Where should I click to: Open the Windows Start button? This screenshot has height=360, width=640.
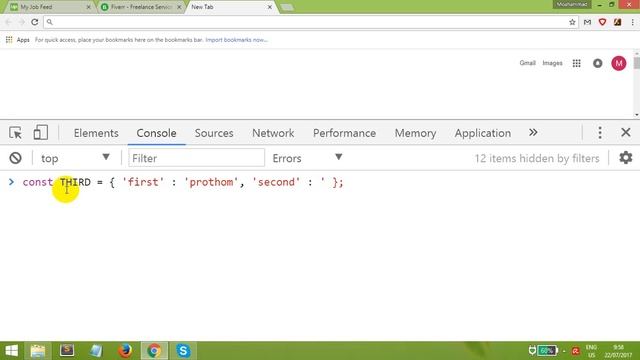pos(12,351)
